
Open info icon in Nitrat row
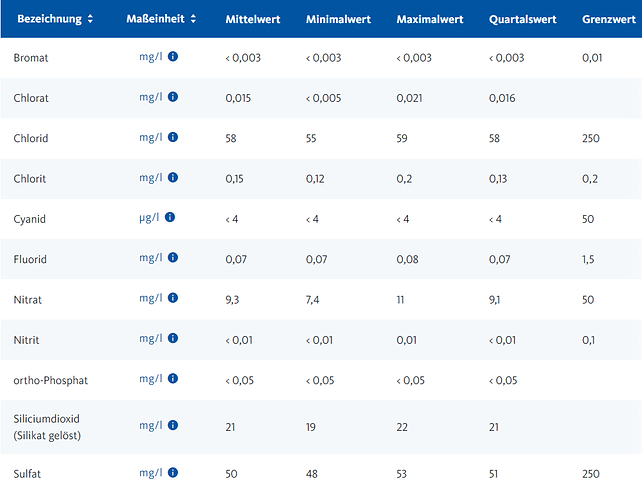click(x=173, y=298)
